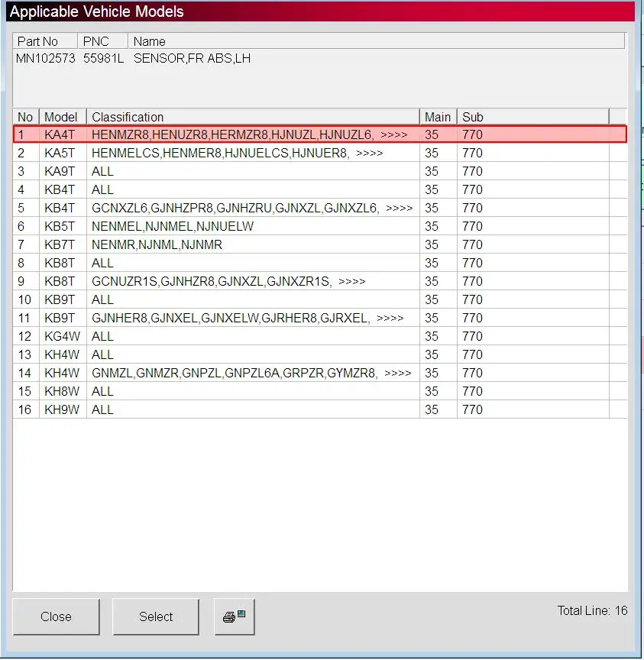This screenshot has width=644, height=660.
Task: Click ALL classification in row 15
Action: tap(102, 391)
